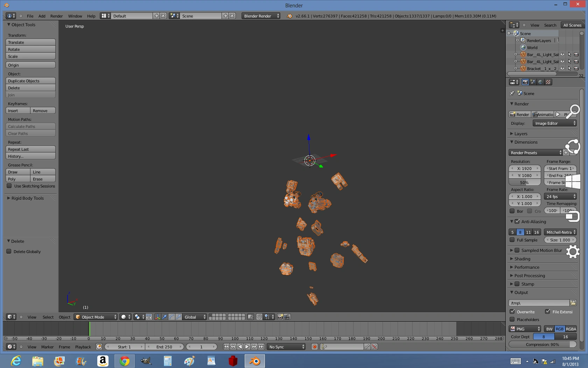Viewport: 588px width, 368px height.
Task: Render an OpenGL image of the viewport
Action: click(280, 317)
